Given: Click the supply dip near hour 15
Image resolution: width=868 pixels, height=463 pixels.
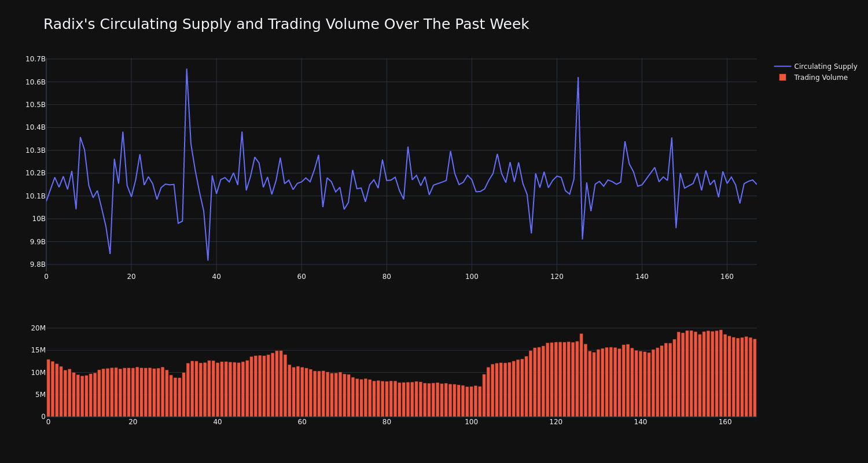Looking at the screenshot, I should pos(110,253).
